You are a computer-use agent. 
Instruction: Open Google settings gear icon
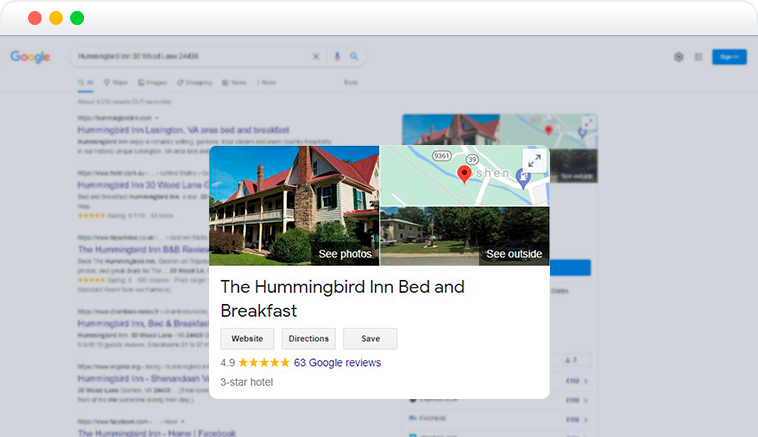coord(679,57)
